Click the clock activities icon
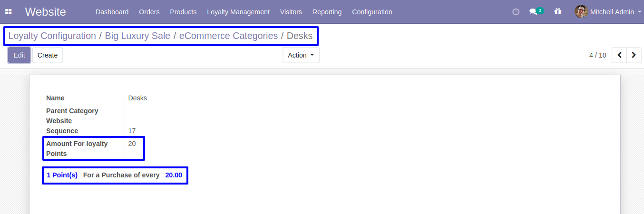 516,12
